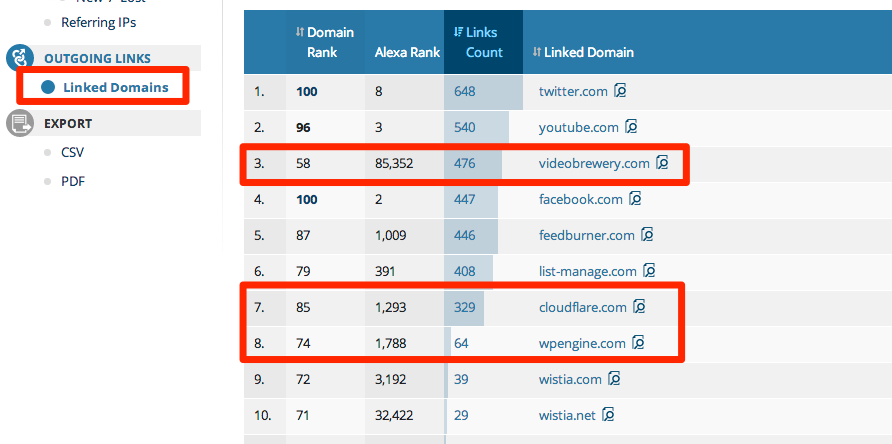892x444 pixels.
Task: Click links count 540 for youtube.com
Action: [x=465, y=128]
